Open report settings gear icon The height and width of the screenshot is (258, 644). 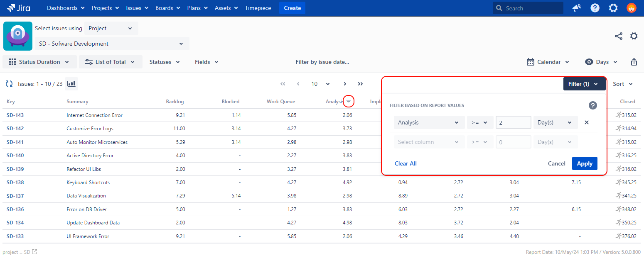[634, 36]
